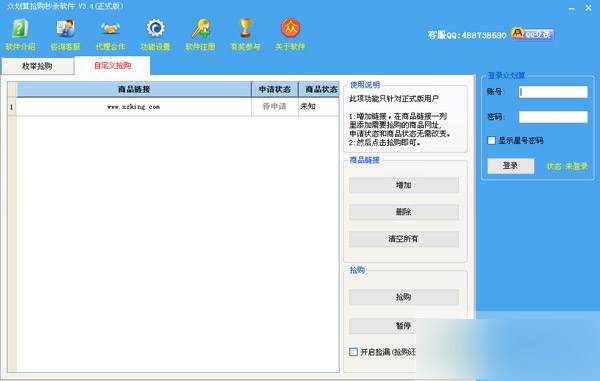
Task: Open the 有奖参与 trophy icon
Action: pos(245,35)
